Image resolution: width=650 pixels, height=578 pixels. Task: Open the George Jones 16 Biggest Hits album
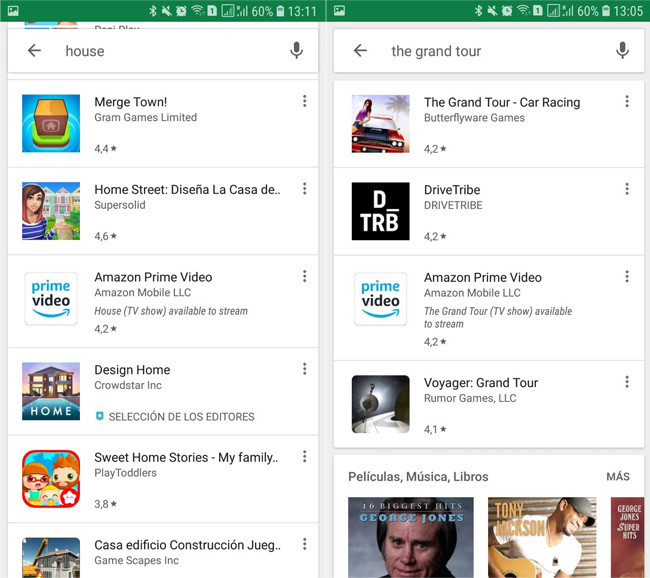pos(411,537)
